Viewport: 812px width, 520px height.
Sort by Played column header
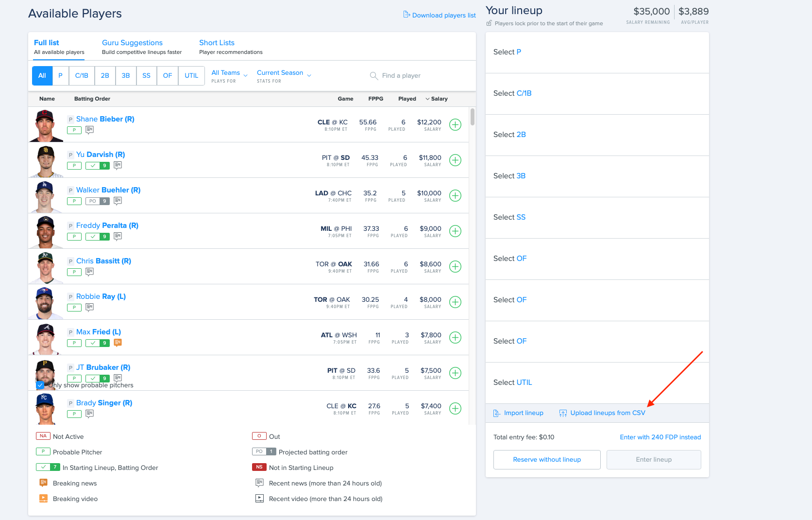[x=407, y=99]
